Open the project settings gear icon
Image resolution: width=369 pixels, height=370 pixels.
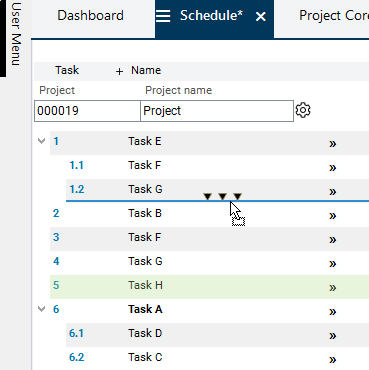303,110
